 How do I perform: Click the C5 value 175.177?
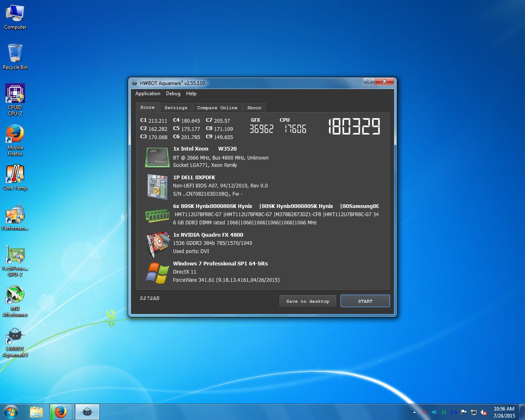(191, 129)
